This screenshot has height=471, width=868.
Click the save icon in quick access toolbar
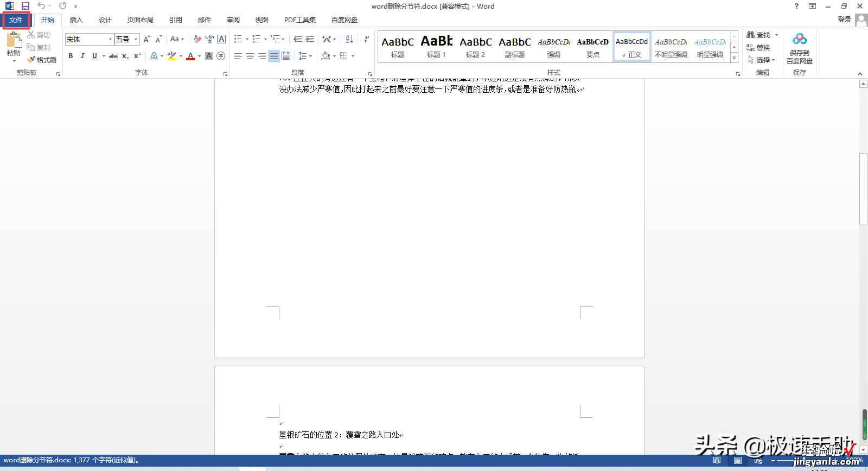25,6
